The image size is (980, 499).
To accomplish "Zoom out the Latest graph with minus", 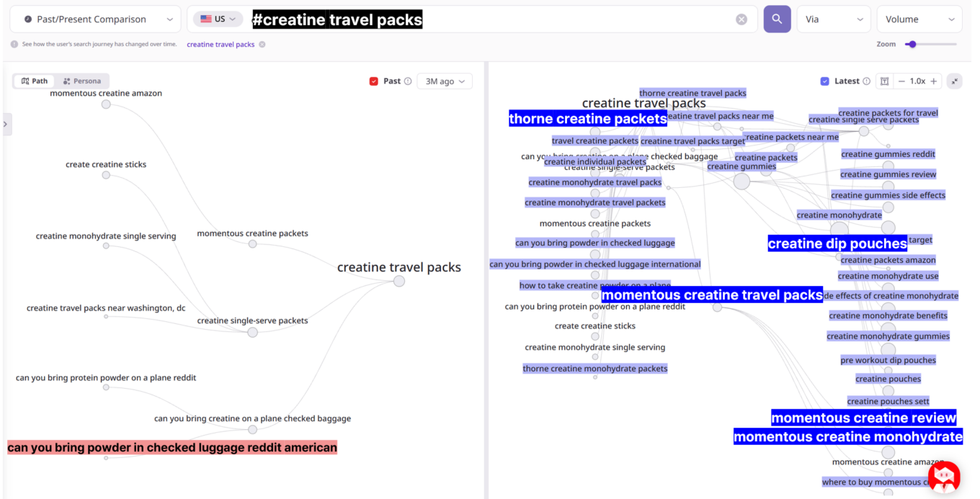I will tap(901, 81).
